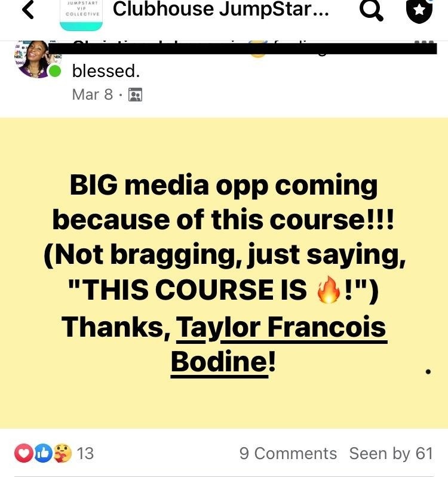Tap the red heart reaction icon
The image size is (448, 477).
[x=23, y=453]
